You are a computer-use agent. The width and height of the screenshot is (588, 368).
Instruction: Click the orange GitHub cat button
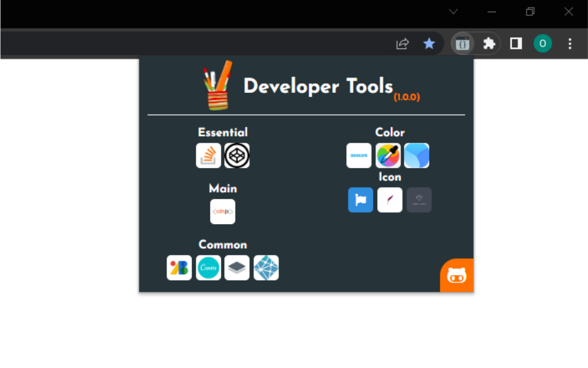coord(457,275)
